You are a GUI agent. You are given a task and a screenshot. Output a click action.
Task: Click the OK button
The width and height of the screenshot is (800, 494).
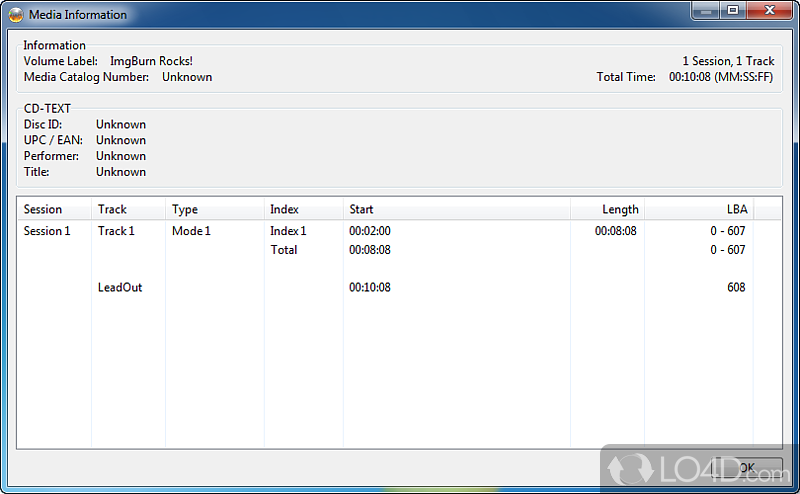(x=746, y=467)
